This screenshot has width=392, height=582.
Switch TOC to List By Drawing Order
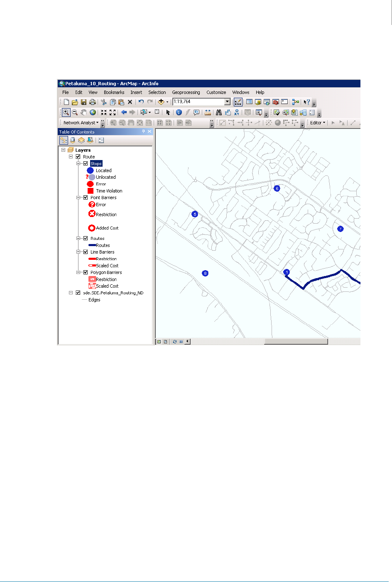click(64, 141)
